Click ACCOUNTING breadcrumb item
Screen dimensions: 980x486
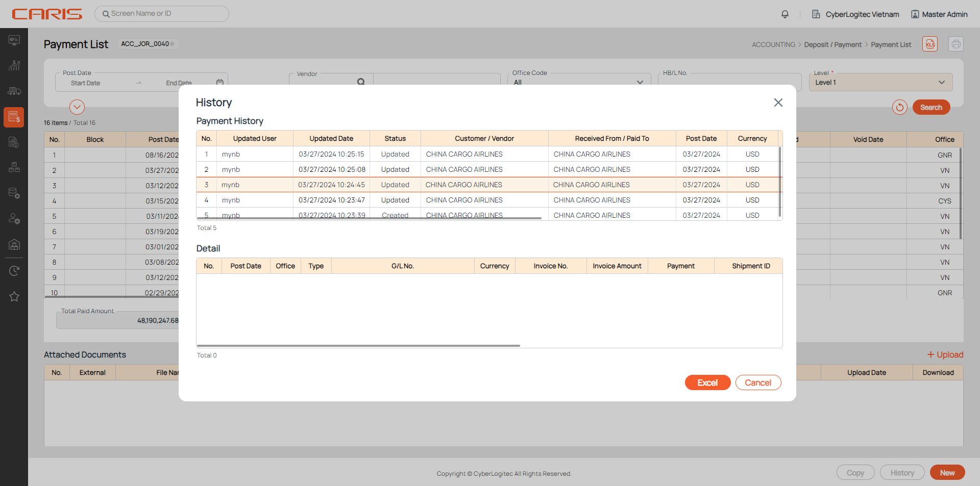[773, 45]
